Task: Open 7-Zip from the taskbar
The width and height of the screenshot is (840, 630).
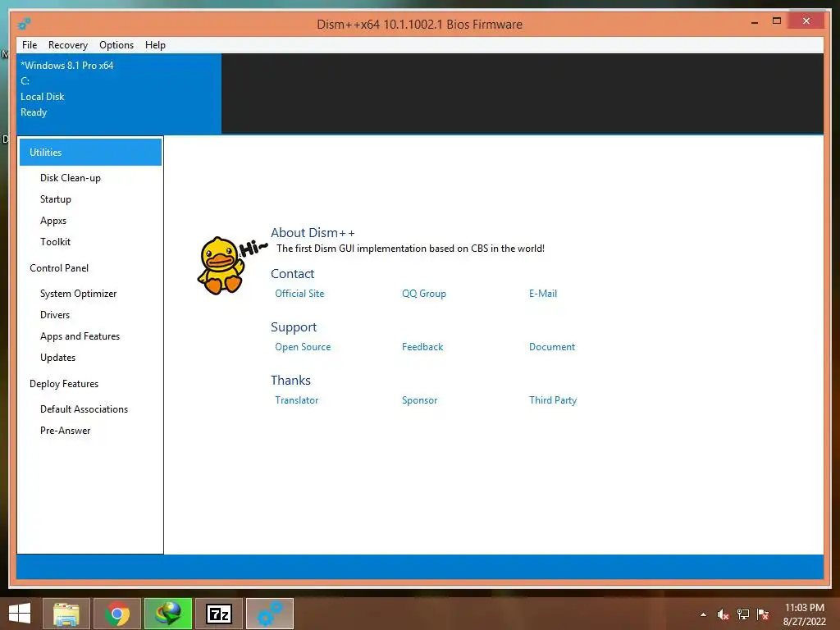Action: click(x=219, y=614)
